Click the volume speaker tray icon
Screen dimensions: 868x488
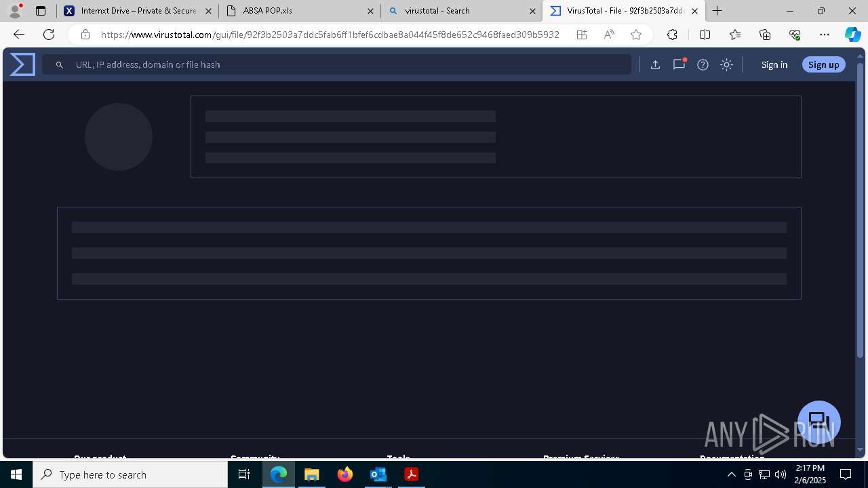click(x=781, y=474)
